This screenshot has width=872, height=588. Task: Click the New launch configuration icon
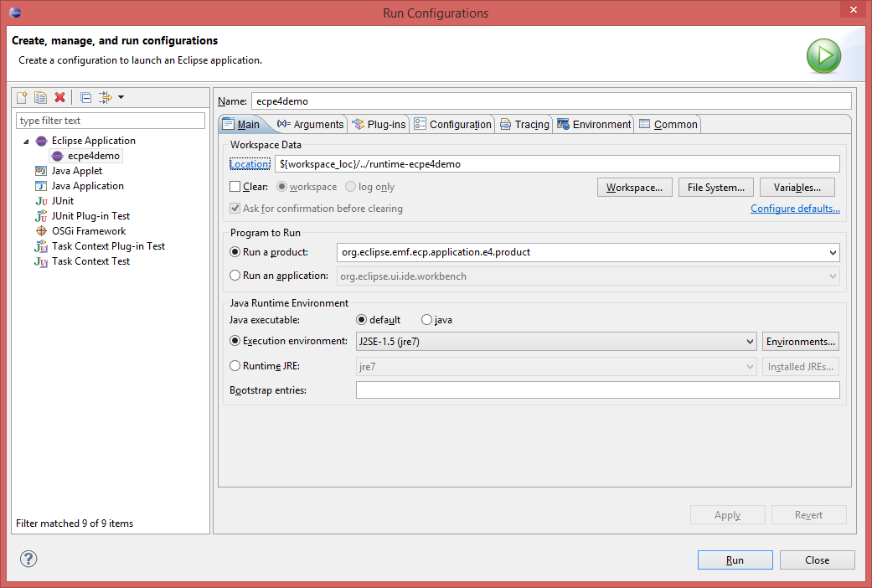pos(23,98)
